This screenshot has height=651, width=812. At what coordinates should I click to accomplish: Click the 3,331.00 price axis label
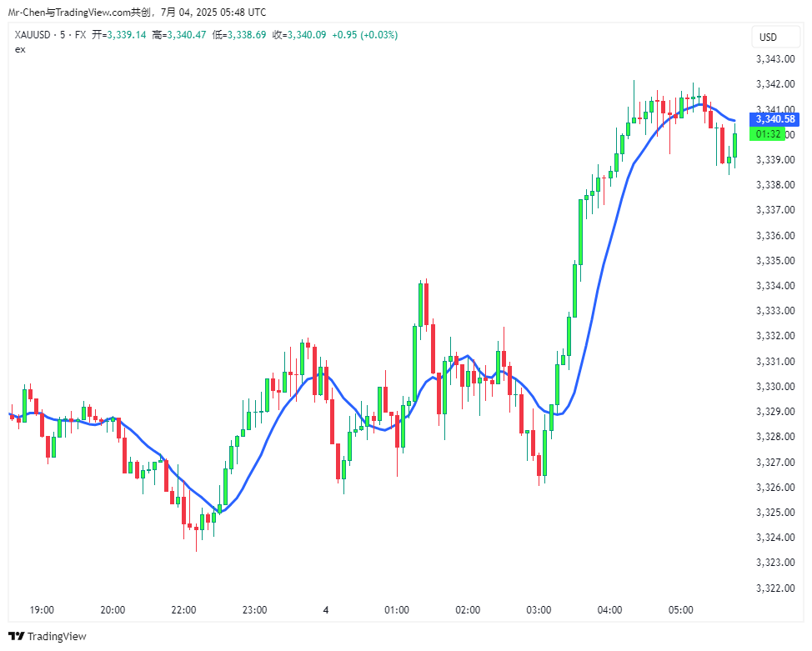coord(775,361)
